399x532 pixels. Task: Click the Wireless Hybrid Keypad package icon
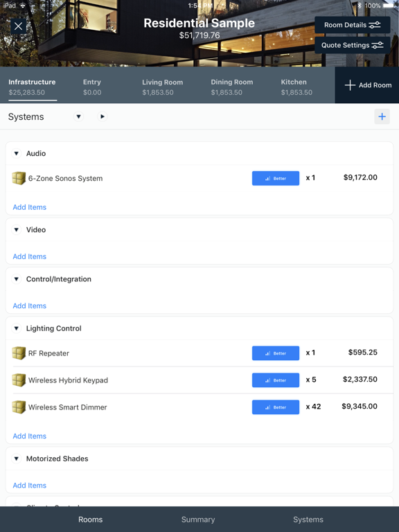tap(19, 380)
